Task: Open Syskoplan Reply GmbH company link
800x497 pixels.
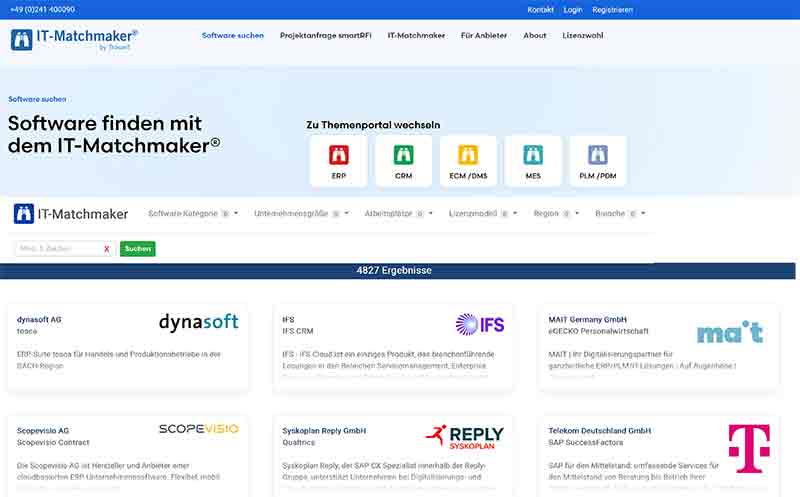Action: 324,431
